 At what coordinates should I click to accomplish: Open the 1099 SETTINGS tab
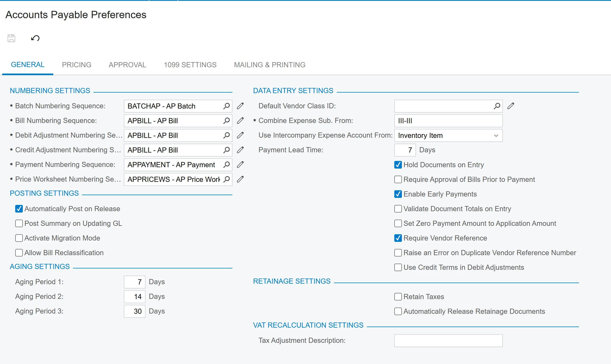(x=190, y=65)
